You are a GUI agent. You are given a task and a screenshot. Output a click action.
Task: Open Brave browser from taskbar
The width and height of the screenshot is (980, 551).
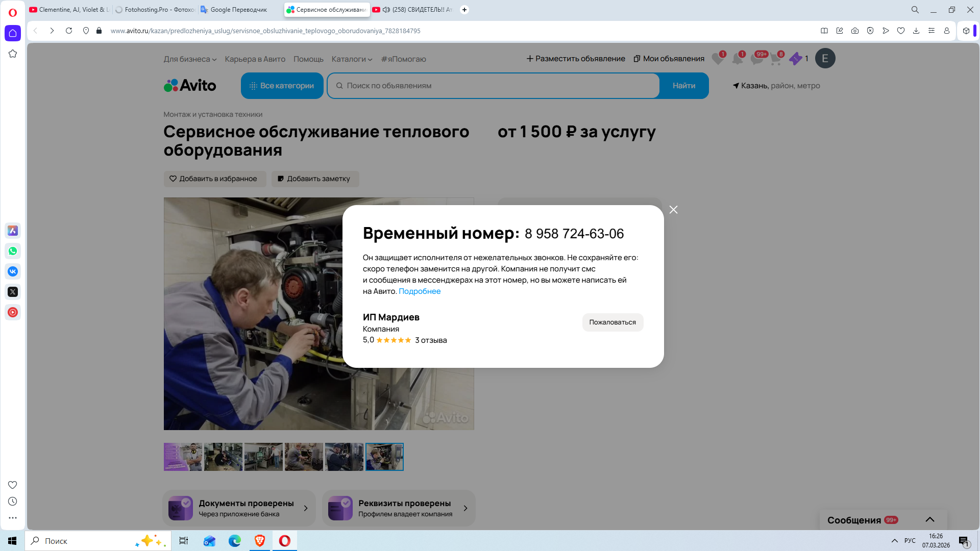click(x=260, y=541)
